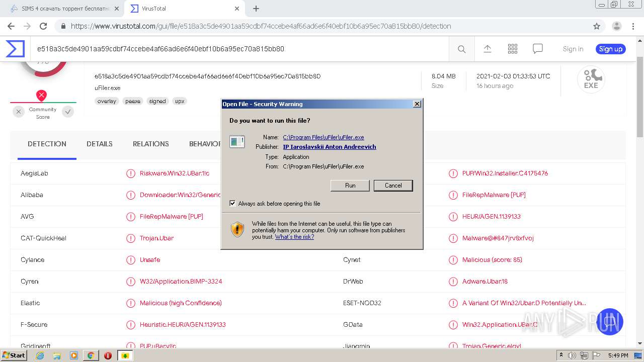644x362 pixels.
Task: Reload the page
Action: 43,26
